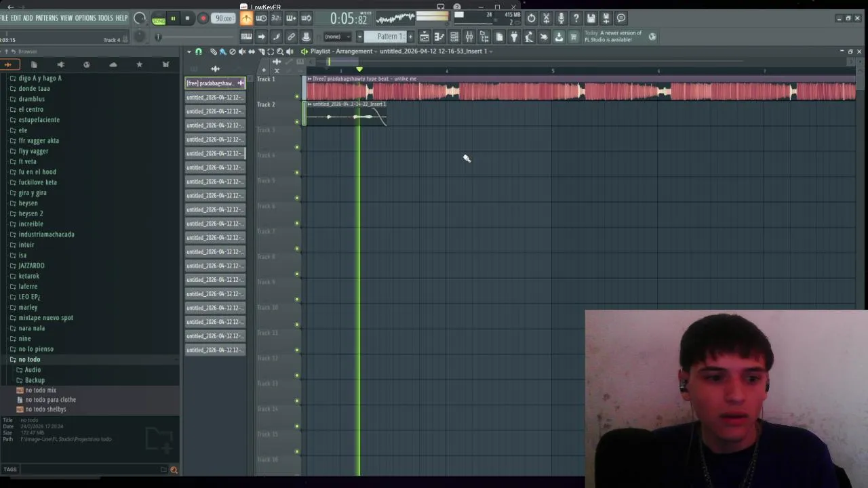The width and height of the screenshot is (868, 488).
Task: Open the Playlist view icon
Action: 425,37
